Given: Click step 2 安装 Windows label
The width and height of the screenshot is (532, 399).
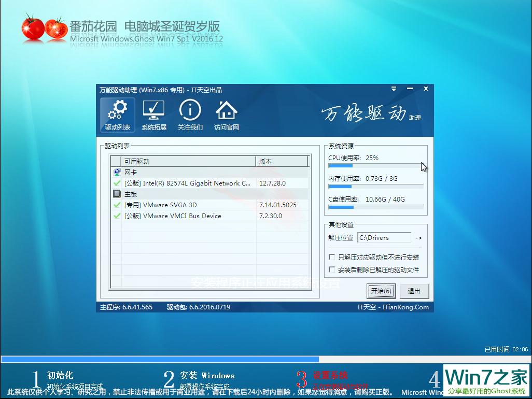Looking at the screenshot, I should click(x=207, y=375).
